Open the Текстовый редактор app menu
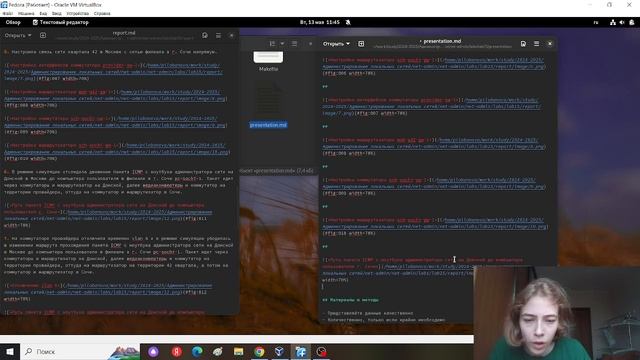The width and height of the screenshot is (640, 360). tap(60, 22)
